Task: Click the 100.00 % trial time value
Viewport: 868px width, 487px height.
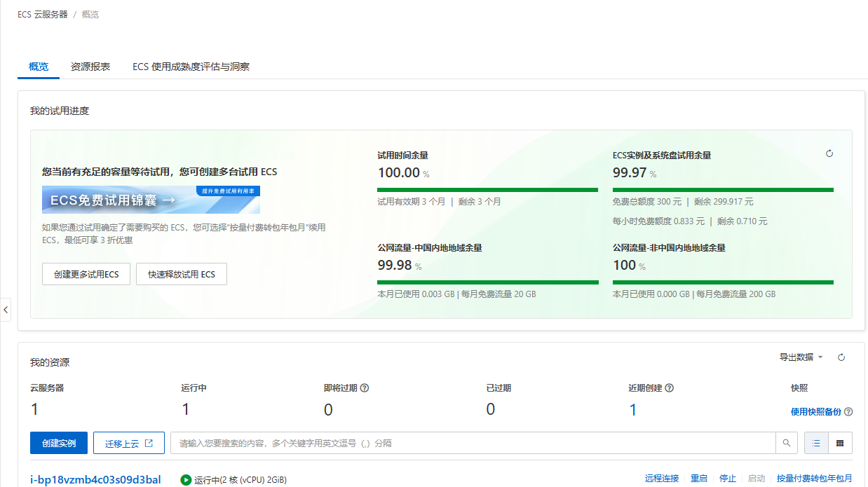Action: [x=403, y=172]
